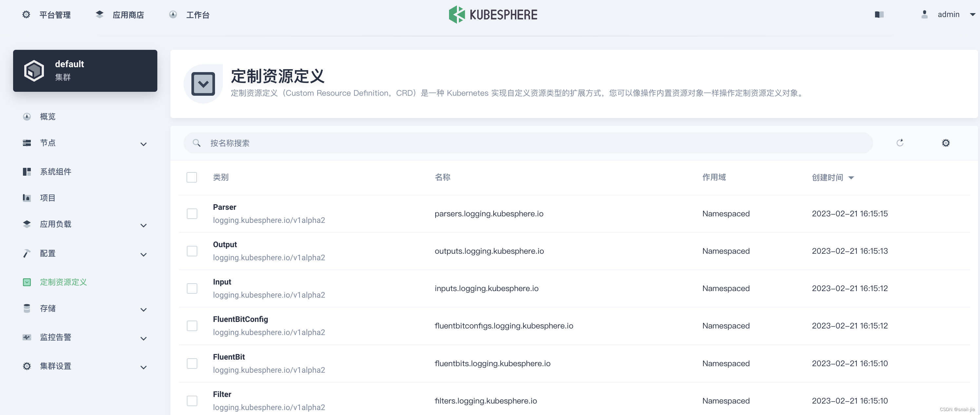Click the docs book icon near admin

879,14
